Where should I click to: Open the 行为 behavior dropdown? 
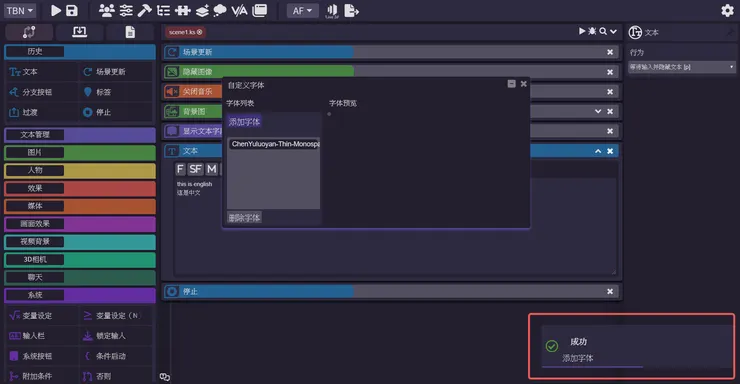point(682,67)
